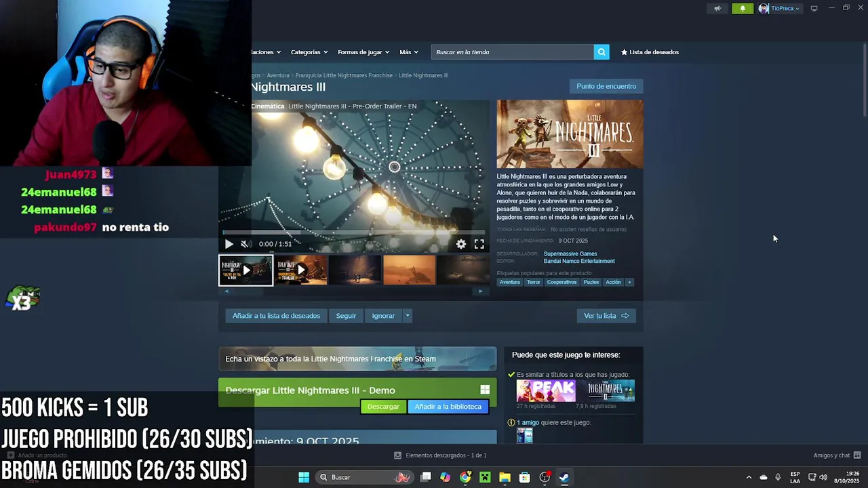Select the Acción tag
This screenshot has width=868, height=488.
[x=613, y=282]
